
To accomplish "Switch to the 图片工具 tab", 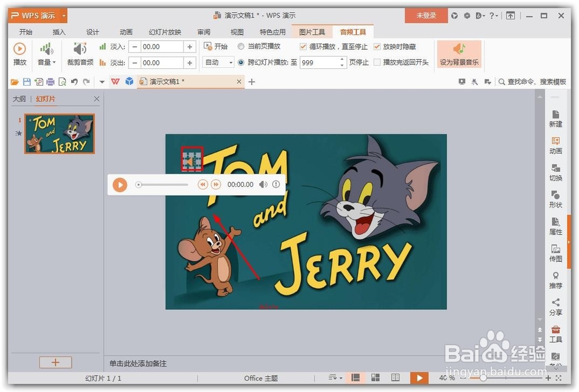I will (312, 32).
